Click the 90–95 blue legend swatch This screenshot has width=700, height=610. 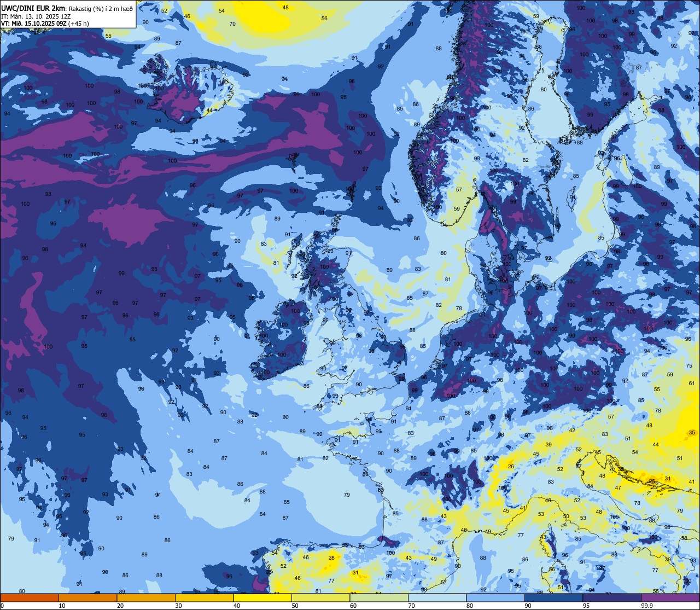click(x=553, y=597)
